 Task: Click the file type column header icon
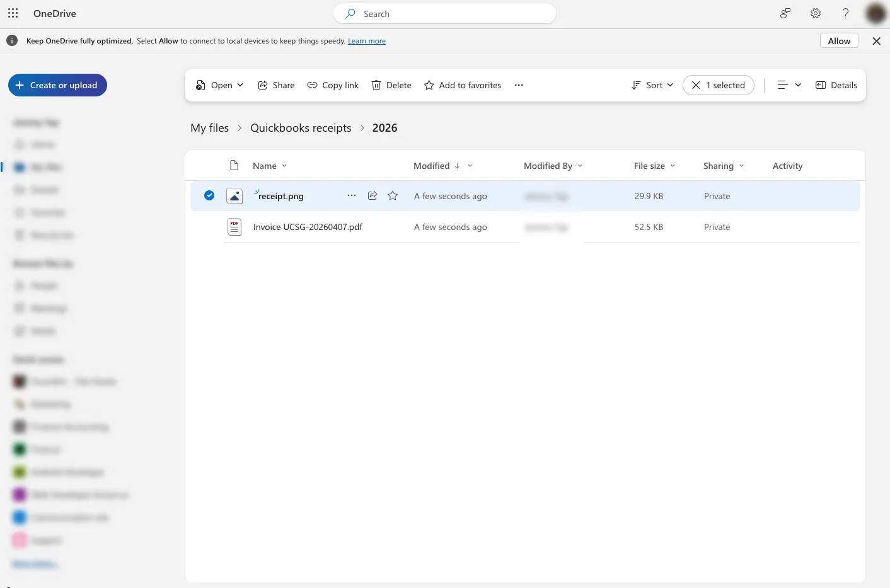click(234, 166)
